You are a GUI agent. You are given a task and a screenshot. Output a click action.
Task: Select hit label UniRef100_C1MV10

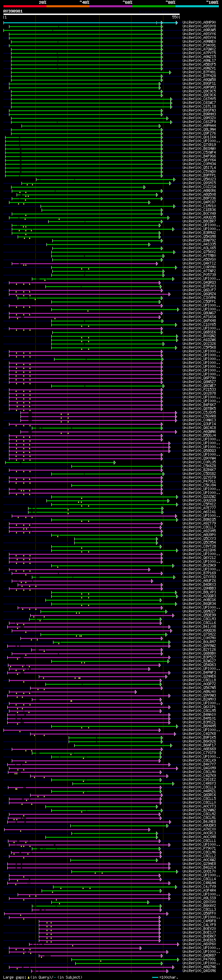(x=199, y=206)
